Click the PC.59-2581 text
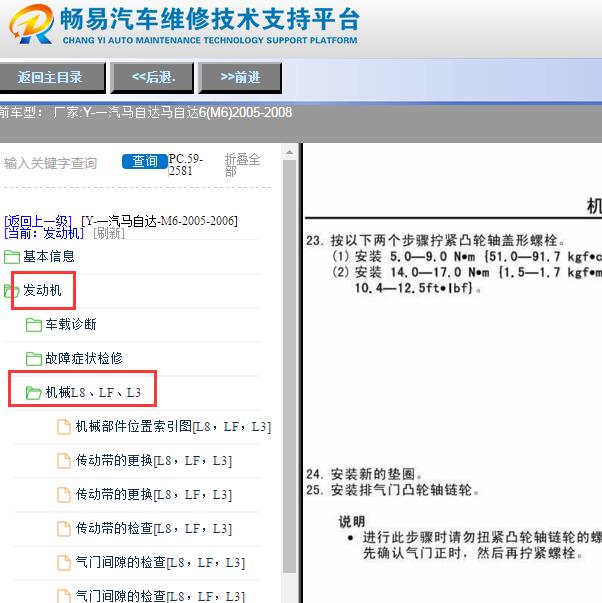This screenshot has width=602, height=603. click(x=186, y=165)
